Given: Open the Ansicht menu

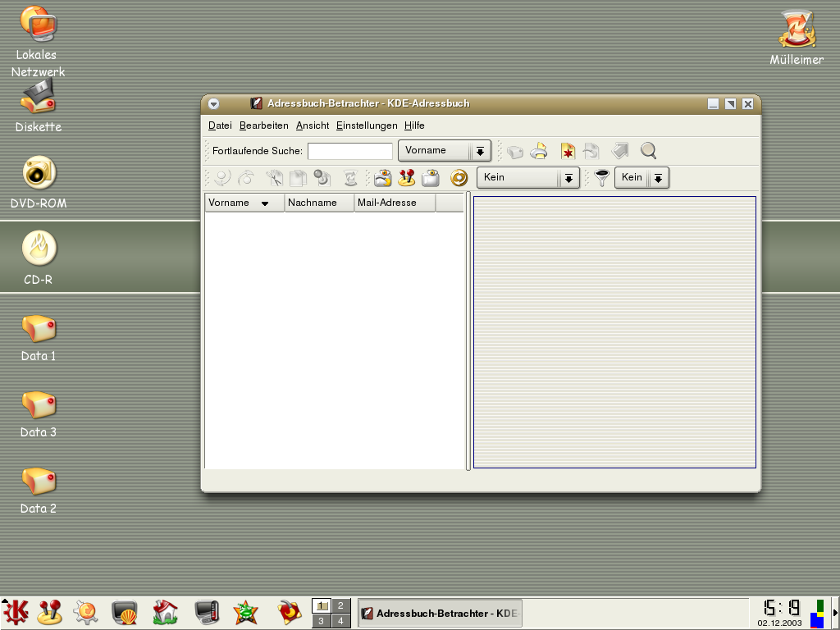Looking at the screenshot, I should (x=313, y=126).
